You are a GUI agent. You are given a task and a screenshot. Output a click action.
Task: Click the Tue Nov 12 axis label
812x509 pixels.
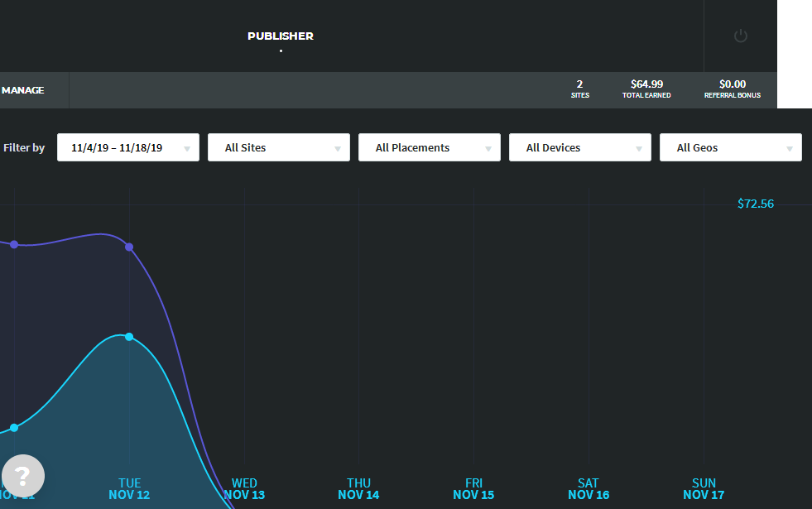click(129, 489)
